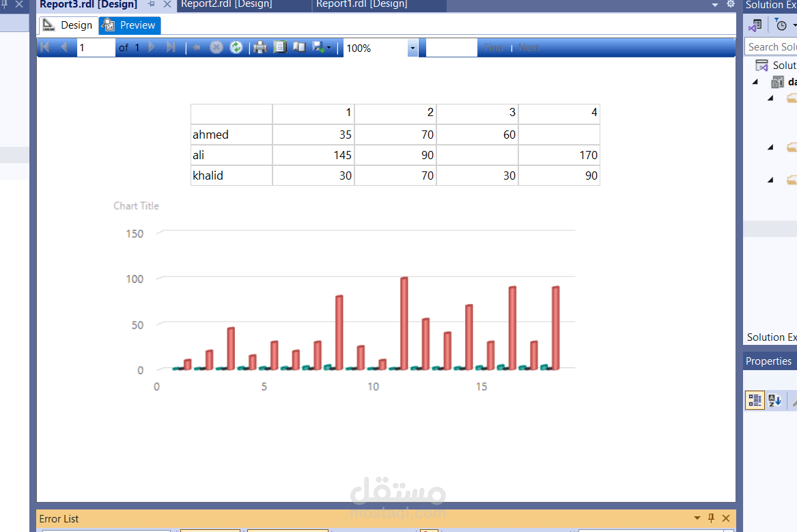Click cell with value 145
This screenshot has height=532, width=797.
click(x=313, y=155)
